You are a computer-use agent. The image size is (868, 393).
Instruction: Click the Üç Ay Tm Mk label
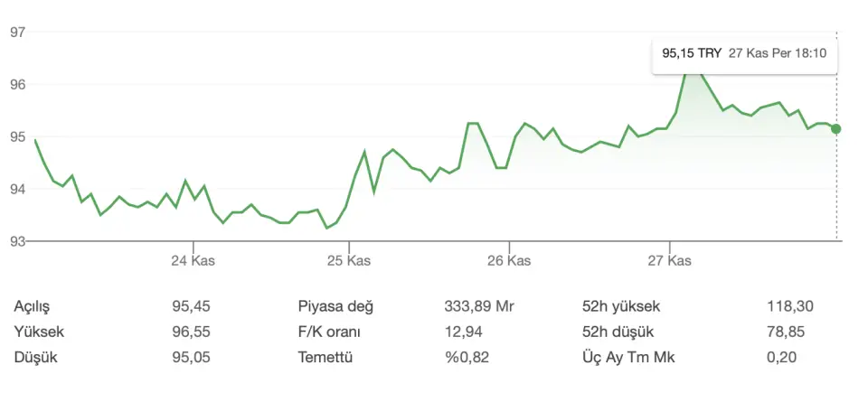(x=627, y=357)
